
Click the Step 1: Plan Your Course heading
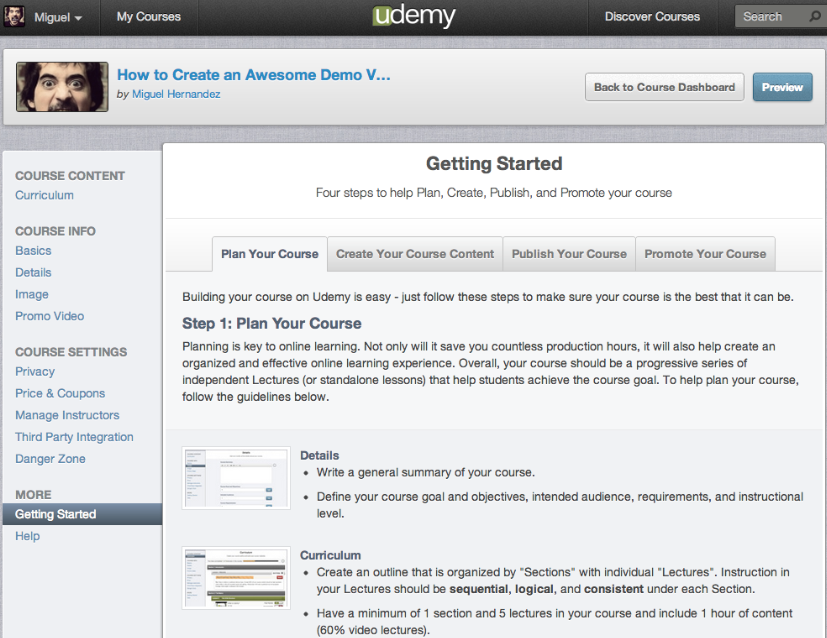point(272,323)
